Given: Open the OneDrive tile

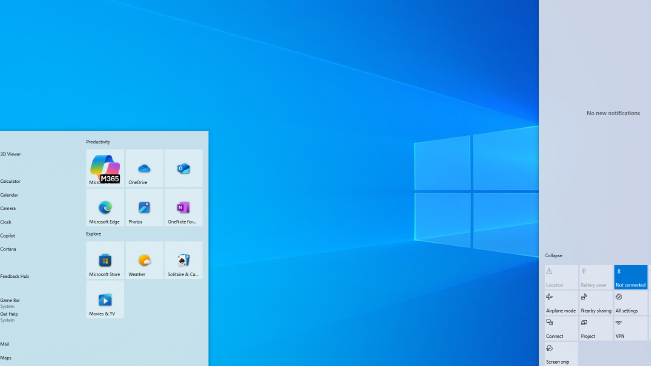Looking at the screenshot, I should [x=144, y=168].
